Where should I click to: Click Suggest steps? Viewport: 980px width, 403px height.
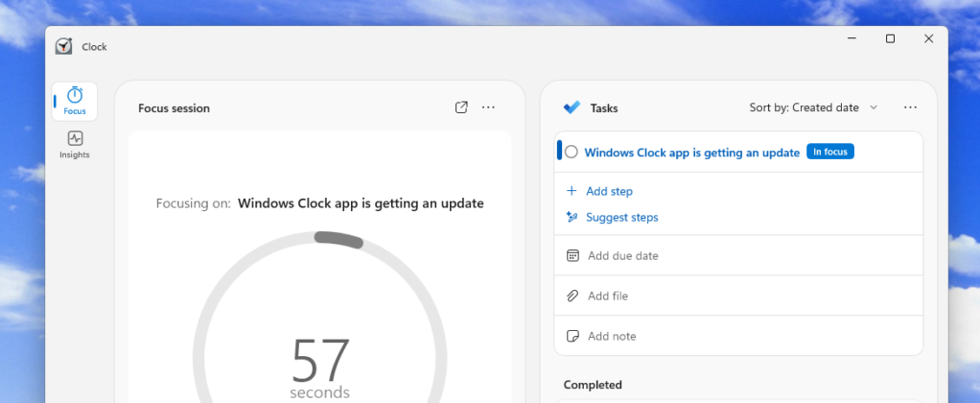(622, 217)
